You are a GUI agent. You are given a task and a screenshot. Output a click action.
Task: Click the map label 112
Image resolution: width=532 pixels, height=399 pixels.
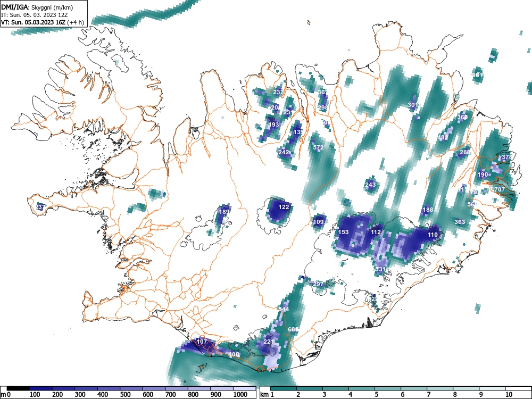376,232
